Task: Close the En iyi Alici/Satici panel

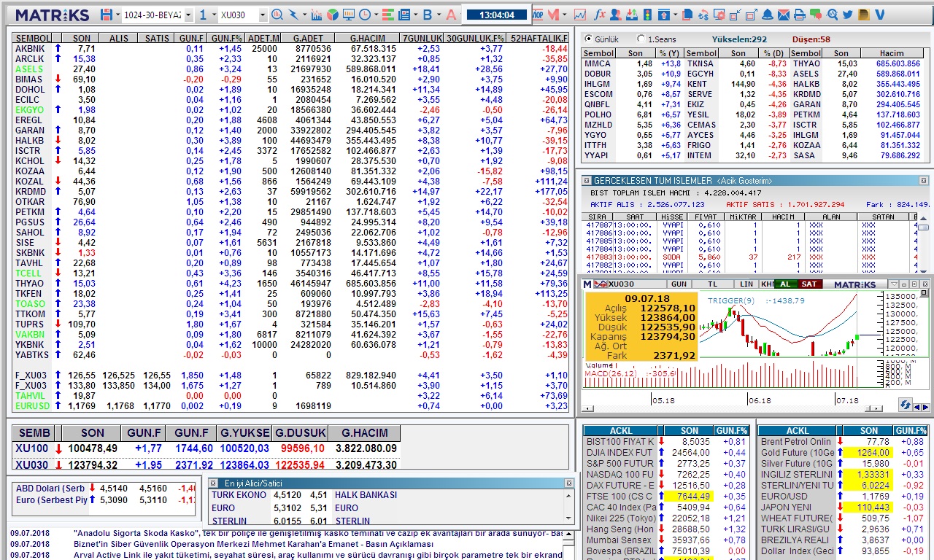Action: pos(569,483)
